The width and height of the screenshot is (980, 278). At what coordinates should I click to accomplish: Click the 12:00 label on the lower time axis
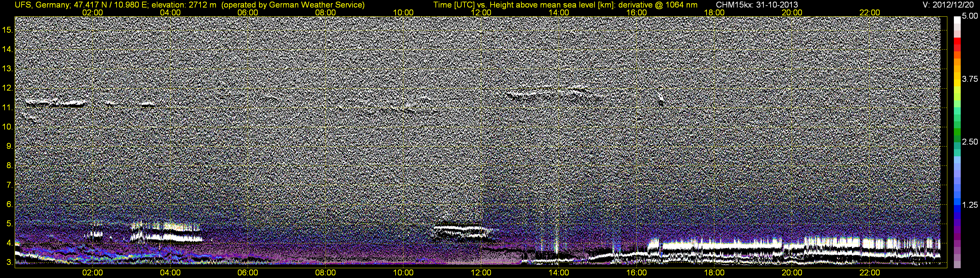tap(481, 273)
